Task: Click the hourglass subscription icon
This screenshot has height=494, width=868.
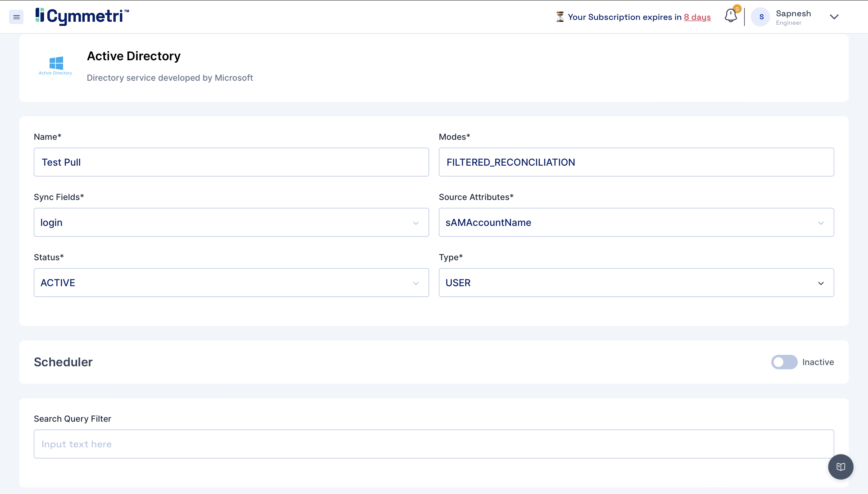Action: click(x=560, y=17)
